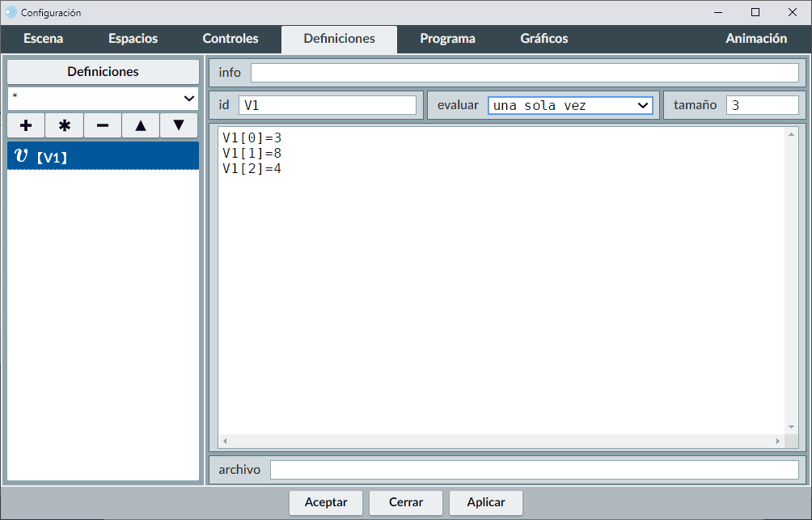Expand the evaluar dropdown

(x=570, y=106)
